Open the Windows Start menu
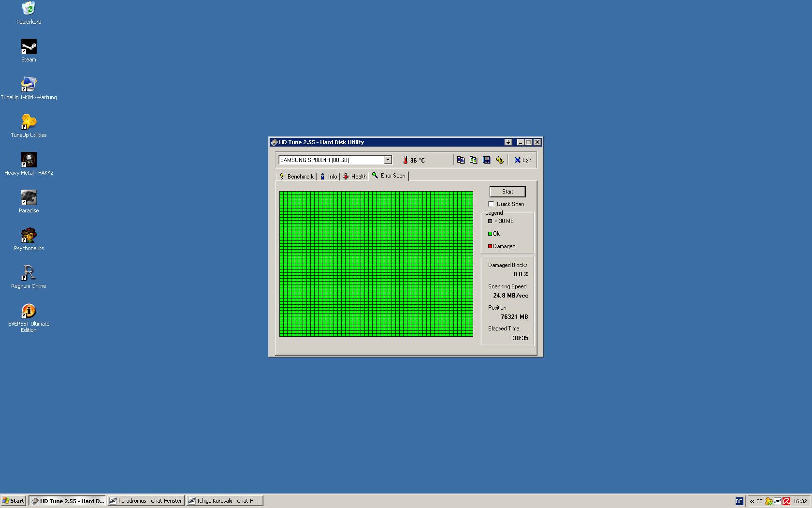Image resolution: width=812 pixels, height=508 pixels. [13, 501]
